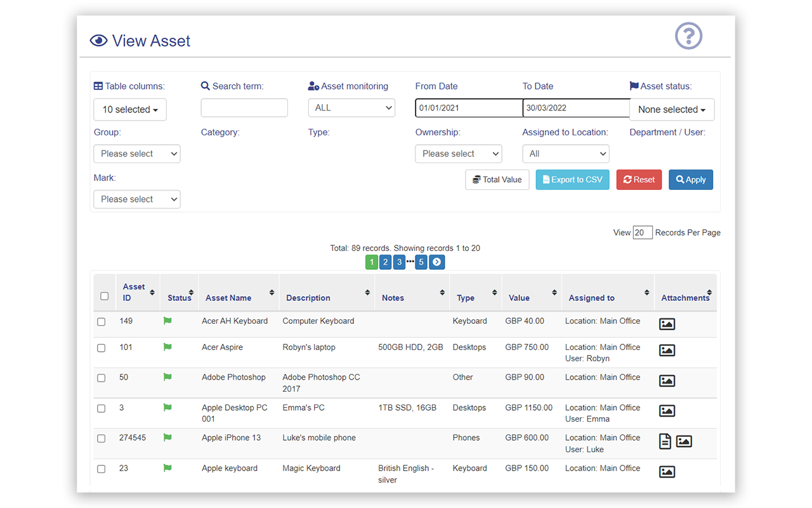This screenshot has width=812, height=508.
Task: Tick checkbox for asset 23 Apple keyboard
Action: pyautogui.click(x=101, y=469)
